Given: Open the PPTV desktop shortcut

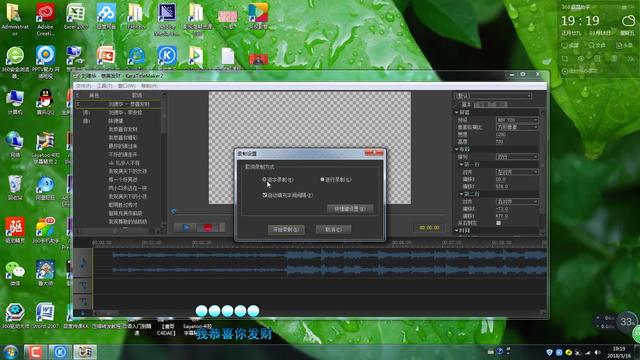Looking at the screenshot, I should point(45,62).
